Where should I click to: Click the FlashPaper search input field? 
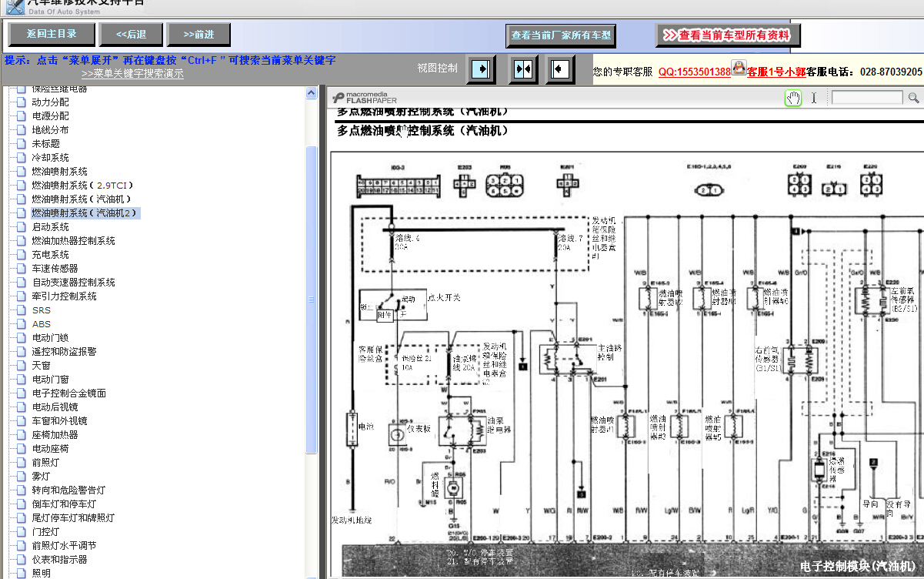tap(867, 98)
